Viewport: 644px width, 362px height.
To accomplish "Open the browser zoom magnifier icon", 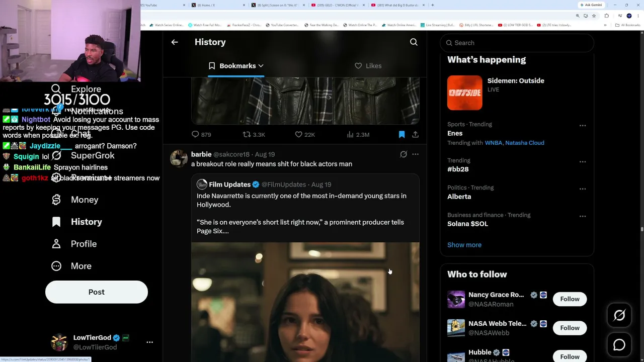I will click(578, 16).
